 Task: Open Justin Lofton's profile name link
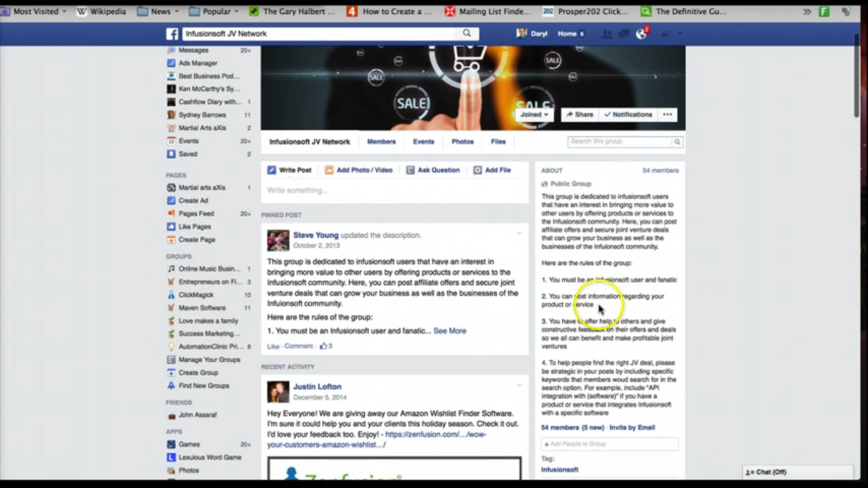[x=317, y=386]
